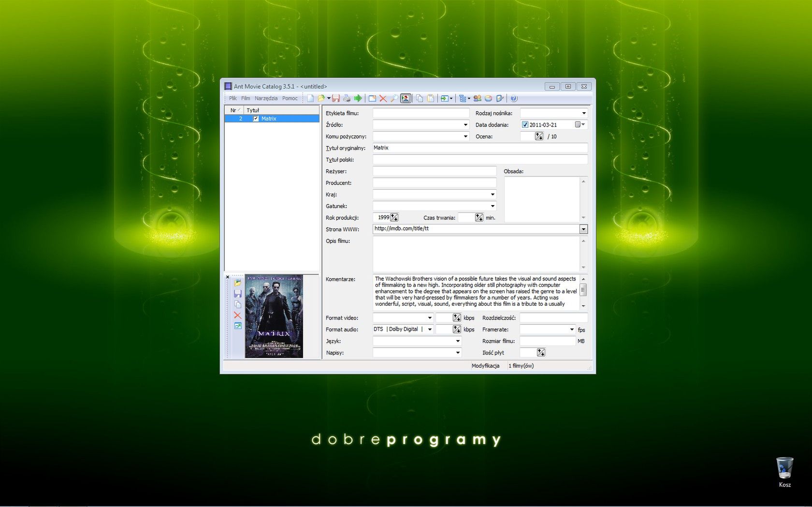Remove the Matrix picture with red X
Screen dimensions: 812x507
click(237, 315)
